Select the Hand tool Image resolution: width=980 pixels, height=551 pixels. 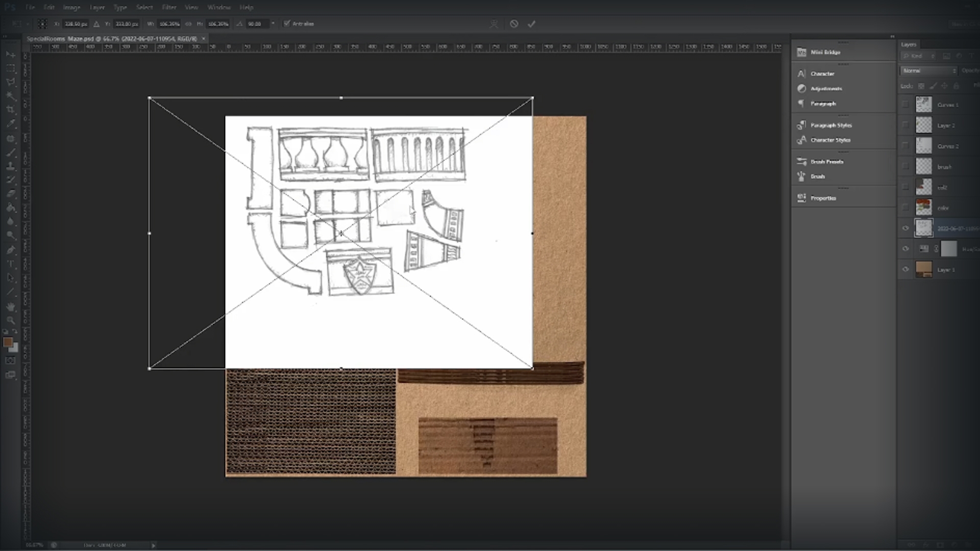coord(11,306)
